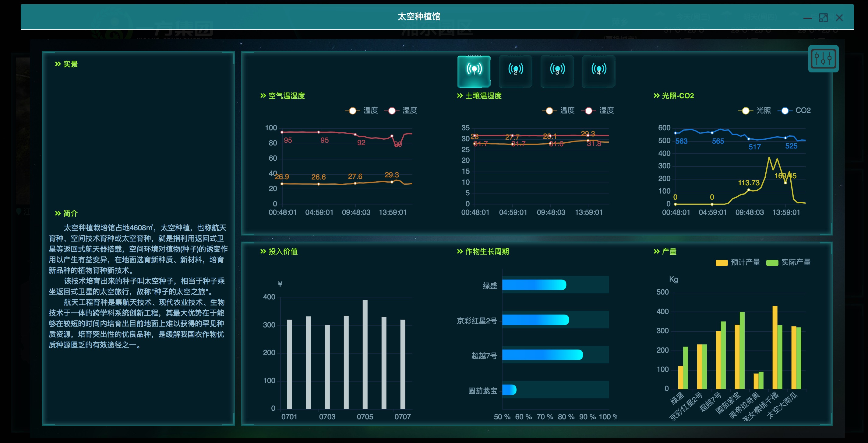Toggle 实际产量 legend in 产量 chart

point(789,262)
